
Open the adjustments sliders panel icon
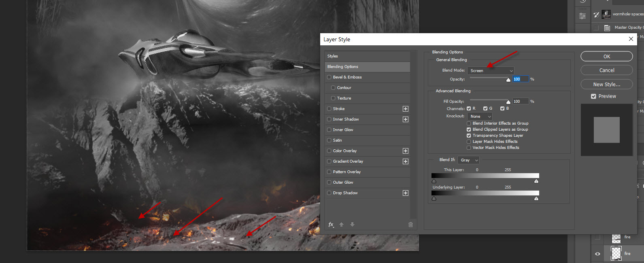pos(582,16)
